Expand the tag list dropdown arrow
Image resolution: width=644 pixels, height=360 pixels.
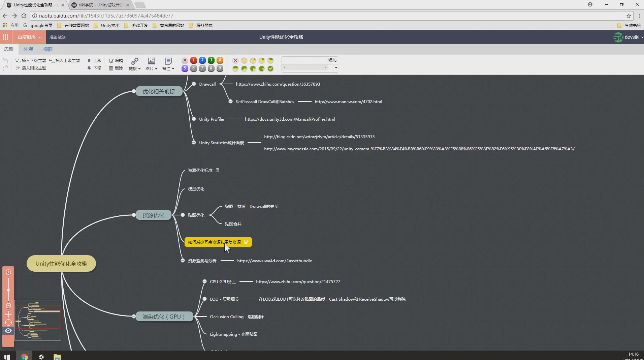[x=336, y=68]
